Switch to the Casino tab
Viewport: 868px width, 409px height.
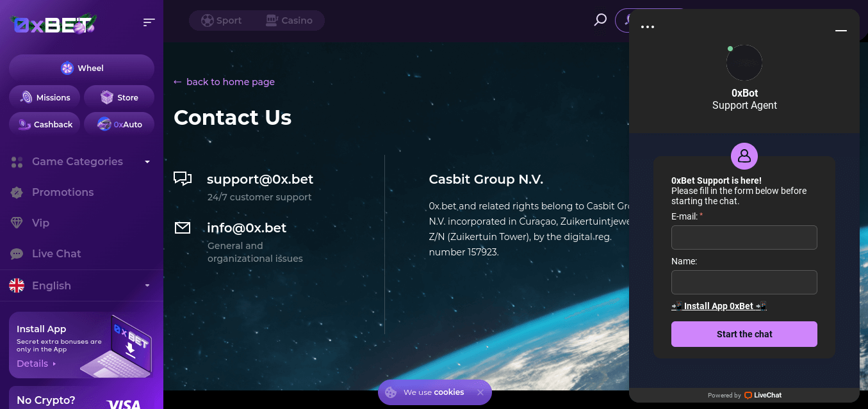pyautogui.click(x=290, y=20)
